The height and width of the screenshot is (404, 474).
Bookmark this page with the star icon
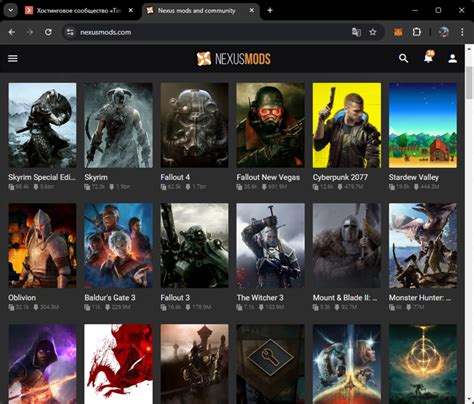373,32
